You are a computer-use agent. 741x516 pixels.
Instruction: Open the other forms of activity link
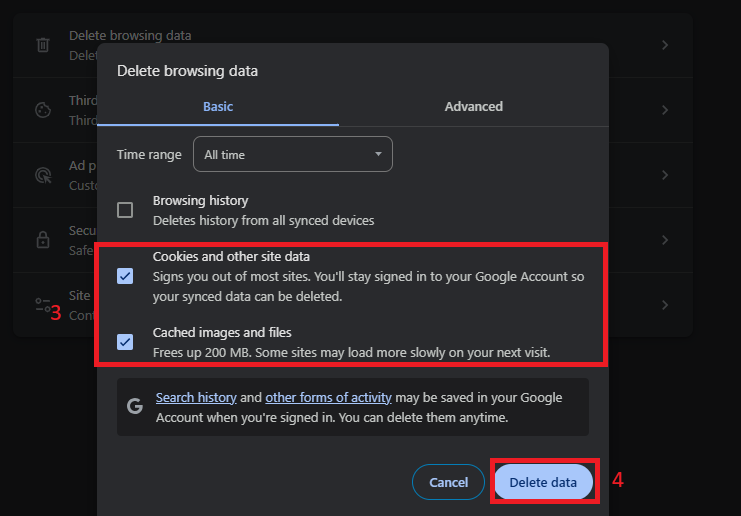[328, 398]
